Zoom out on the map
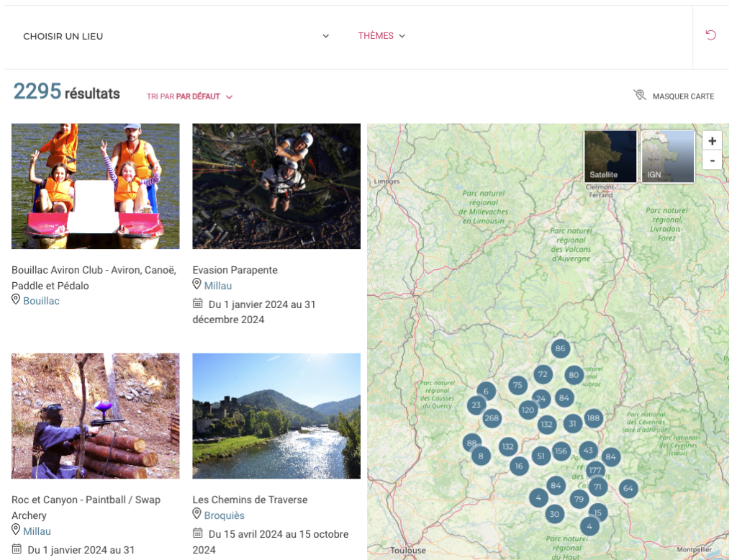Screen dimensions: 737x560 712,160
